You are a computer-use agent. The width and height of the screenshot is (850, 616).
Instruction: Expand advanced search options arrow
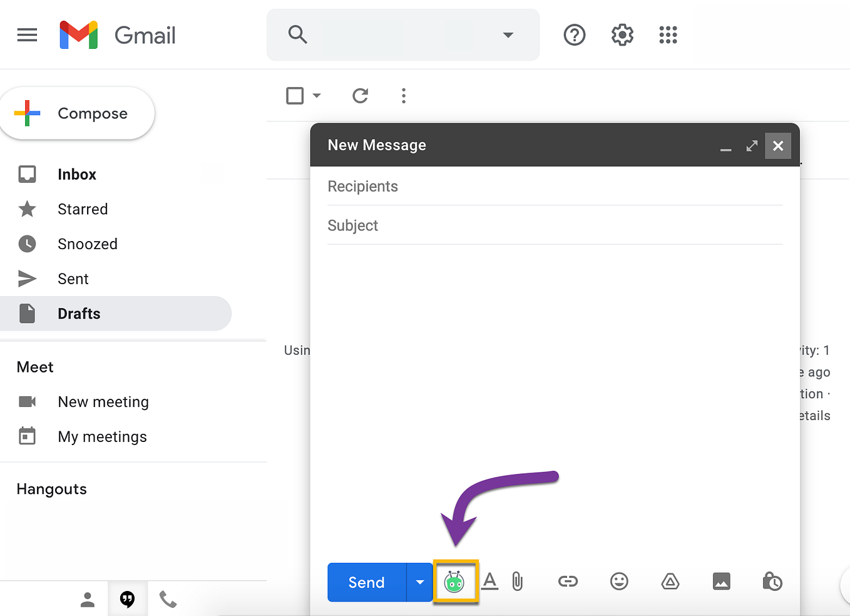coord(507,35)
